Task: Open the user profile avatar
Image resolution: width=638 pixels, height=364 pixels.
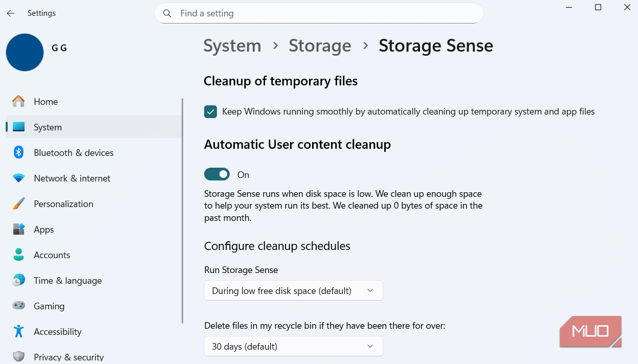Action: (x=25, y=52)
